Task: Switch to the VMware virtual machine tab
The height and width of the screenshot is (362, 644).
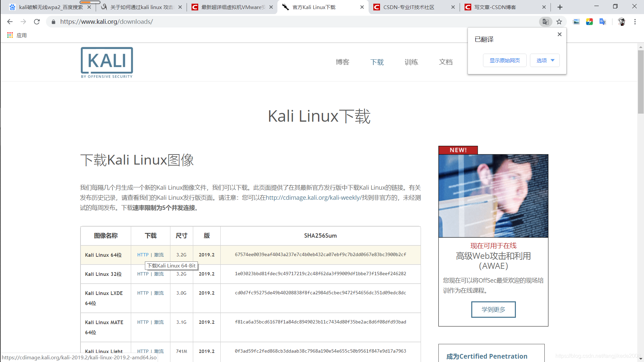Action: (x=231, y=7)
